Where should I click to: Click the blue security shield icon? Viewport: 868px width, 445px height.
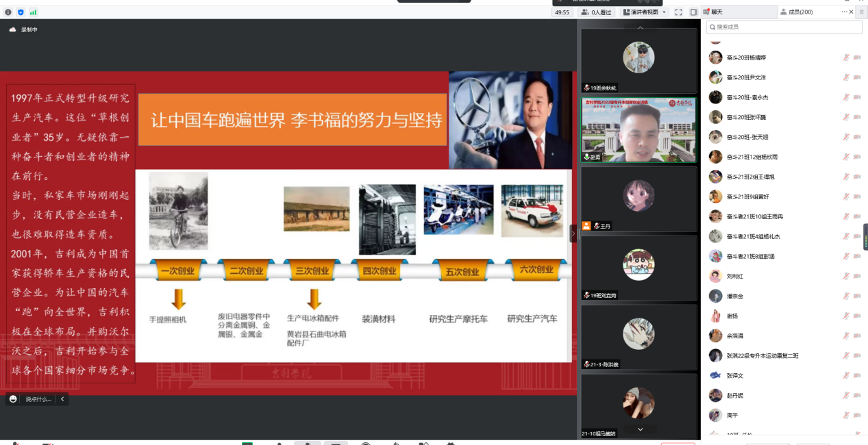point(21,12)
